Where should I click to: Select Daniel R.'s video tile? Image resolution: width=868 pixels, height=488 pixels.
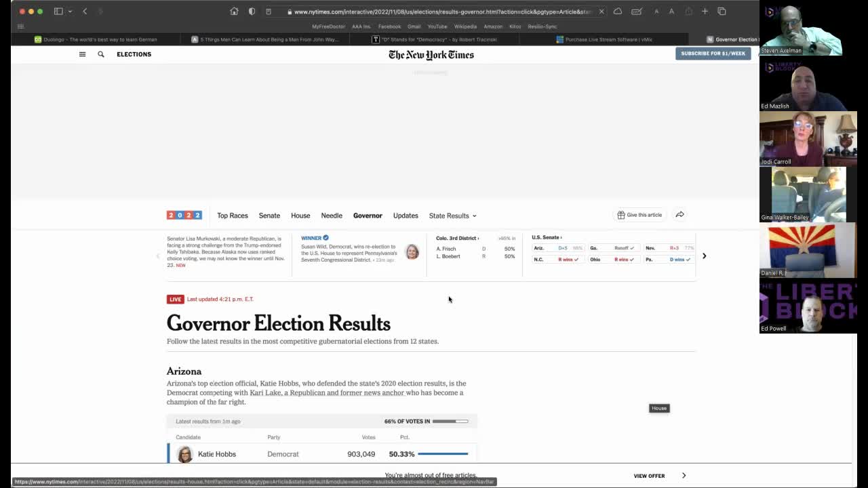click(808, 250)
